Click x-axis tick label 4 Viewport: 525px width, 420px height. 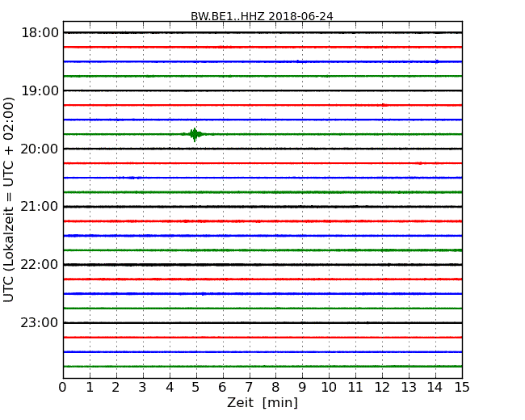click(170, 387)
